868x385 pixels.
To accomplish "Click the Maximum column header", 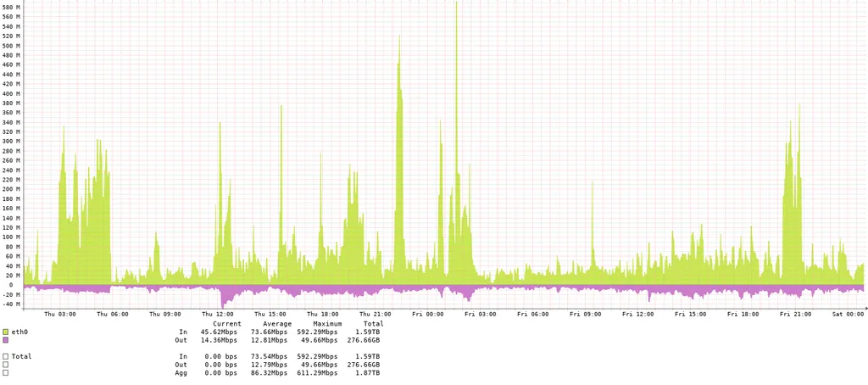I will point(326,324).
